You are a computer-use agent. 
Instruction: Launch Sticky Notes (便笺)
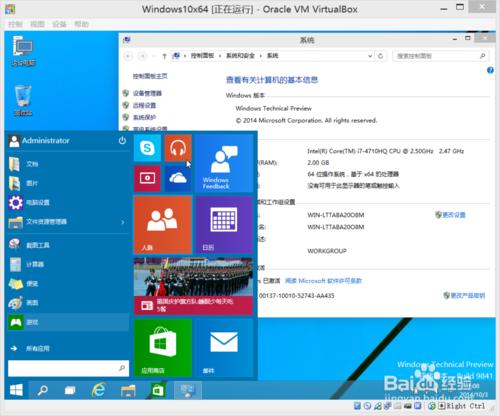pos(68,284)
